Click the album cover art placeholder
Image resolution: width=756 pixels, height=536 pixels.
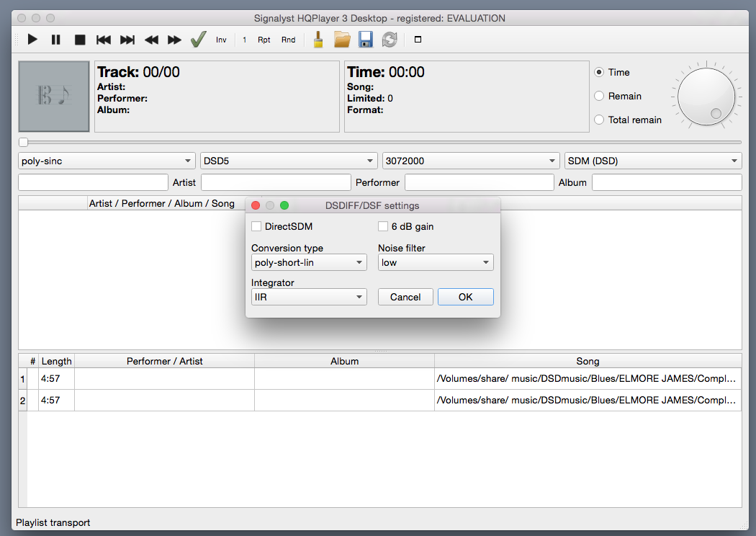tap(54, 96)
